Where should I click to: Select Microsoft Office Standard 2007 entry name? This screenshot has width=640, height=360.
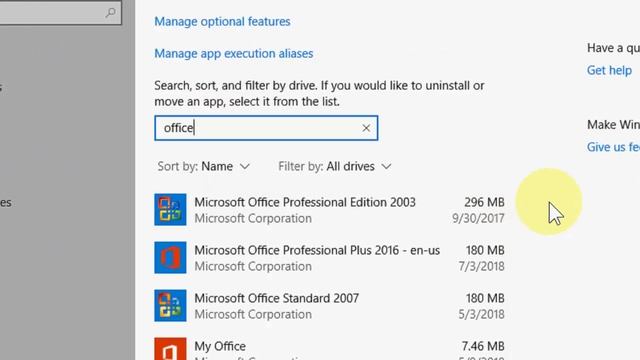click(277, 298)
